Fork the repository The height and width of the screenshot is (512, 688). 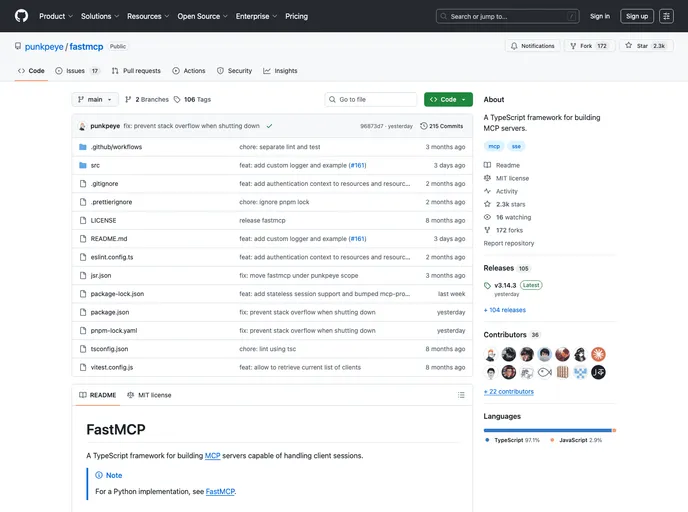pyautogui.click(x=589, y=46)
